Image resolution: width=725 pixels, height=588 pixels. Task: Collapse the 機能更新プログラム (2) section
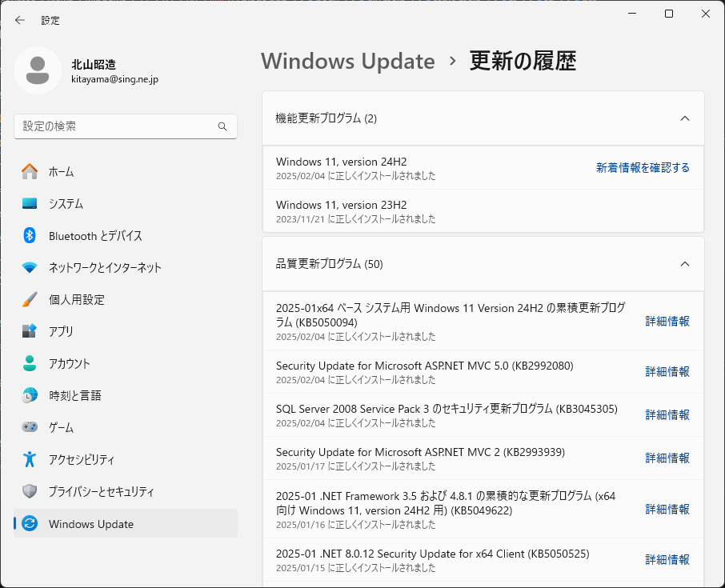point(684,118)
